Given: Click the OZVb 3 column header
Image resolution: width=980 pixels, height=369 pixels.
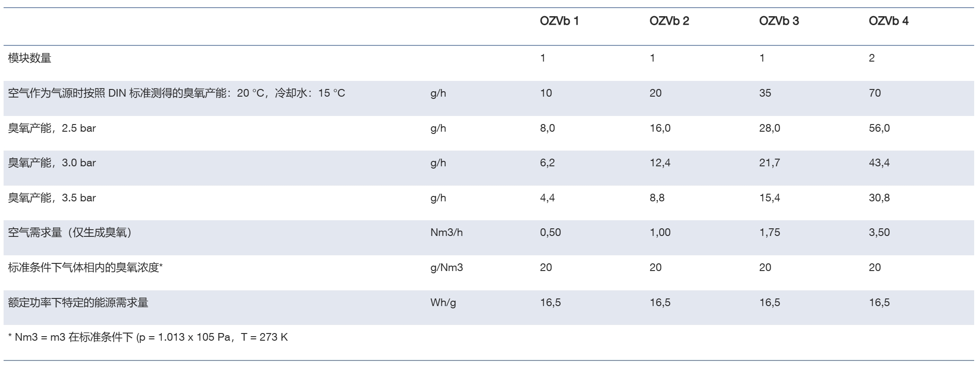Looking at the screenshot, I should coord(779,21).
